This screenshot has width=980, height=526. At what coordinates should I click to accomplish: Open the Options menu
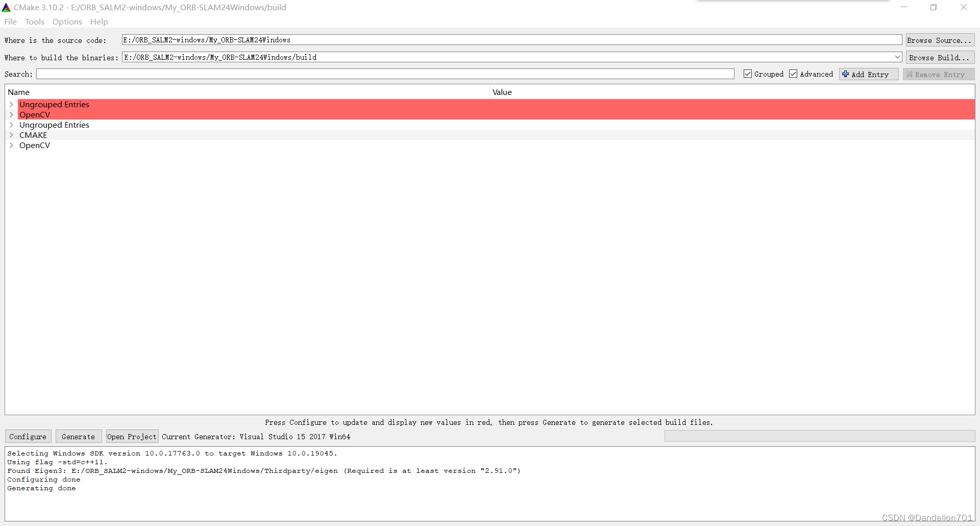click(x=67, y=21)
